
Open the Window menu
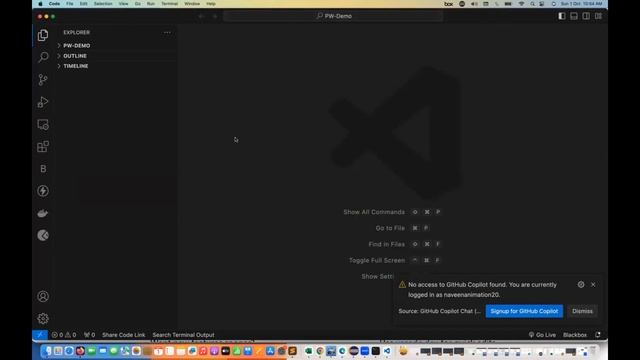192,4
